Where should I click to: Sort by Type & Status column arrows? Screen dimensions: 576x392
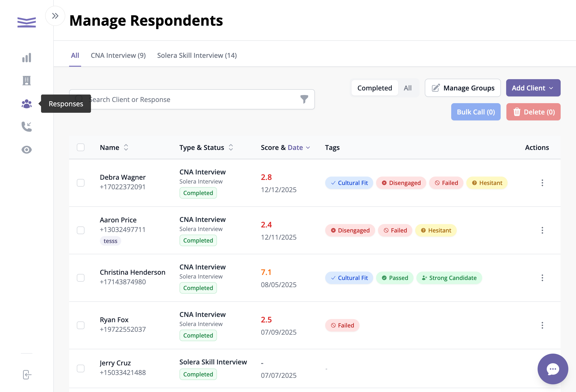[231, 148]
